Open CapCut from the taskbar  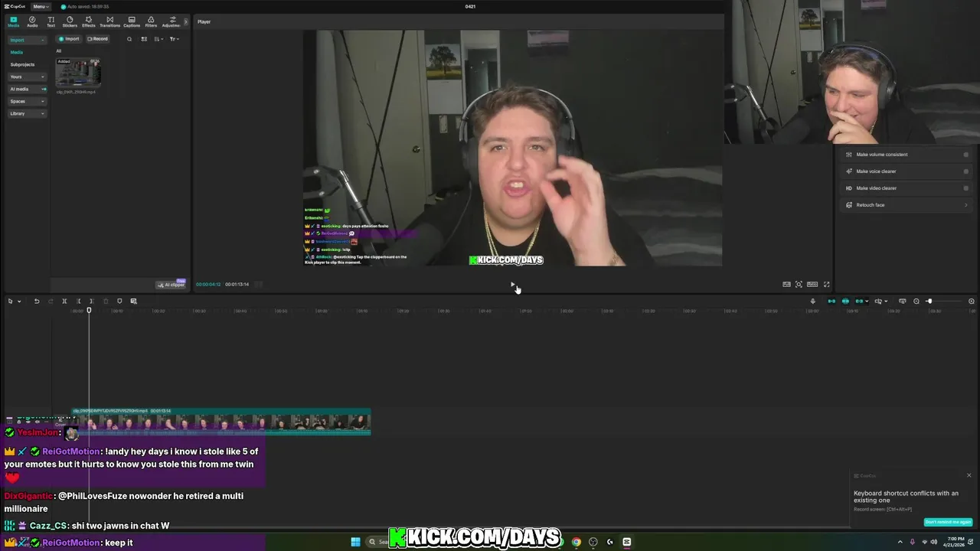coord(627,542)
